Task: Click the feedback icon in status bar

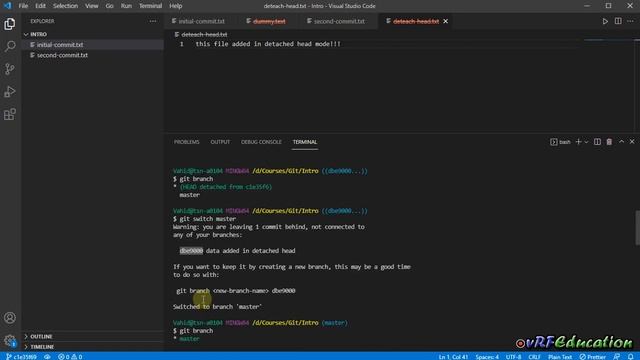Action: click(x=617, y=357)
